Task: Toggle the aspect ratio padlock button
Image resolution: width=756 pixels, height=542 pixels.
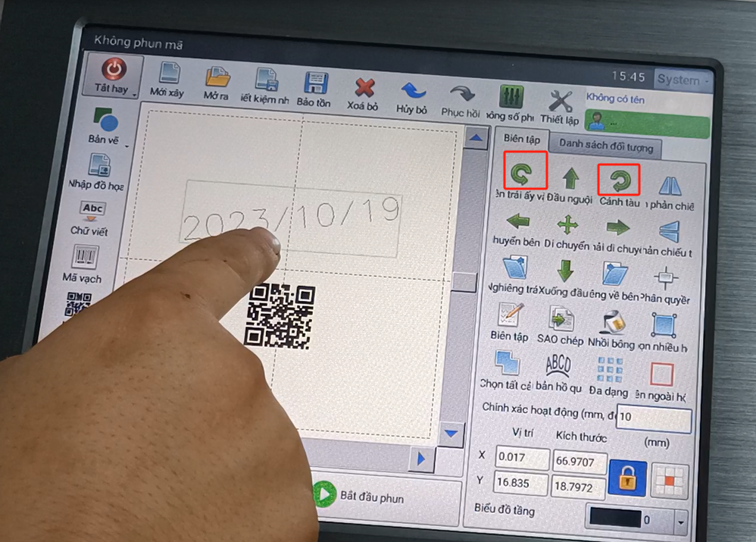Action: tap(627, 478)
